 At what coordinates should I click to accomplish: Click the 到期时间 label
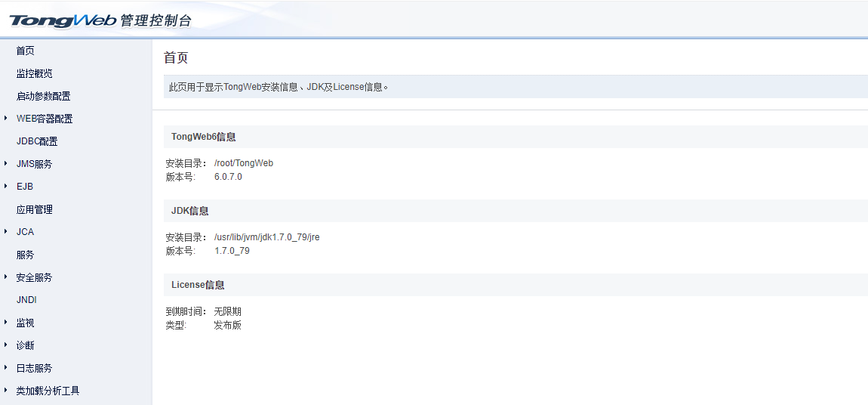tap(186, 312)
